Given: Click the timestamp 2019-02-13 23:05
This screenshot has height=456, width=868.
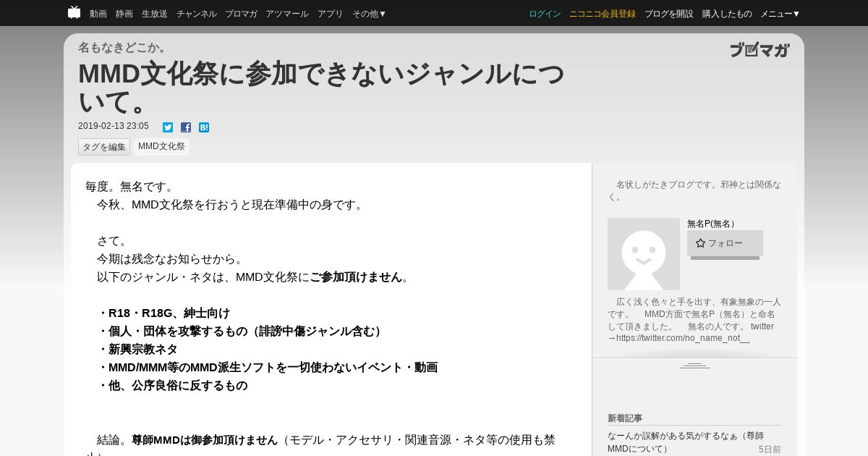Looking at the screenshot, I should 114,126.
